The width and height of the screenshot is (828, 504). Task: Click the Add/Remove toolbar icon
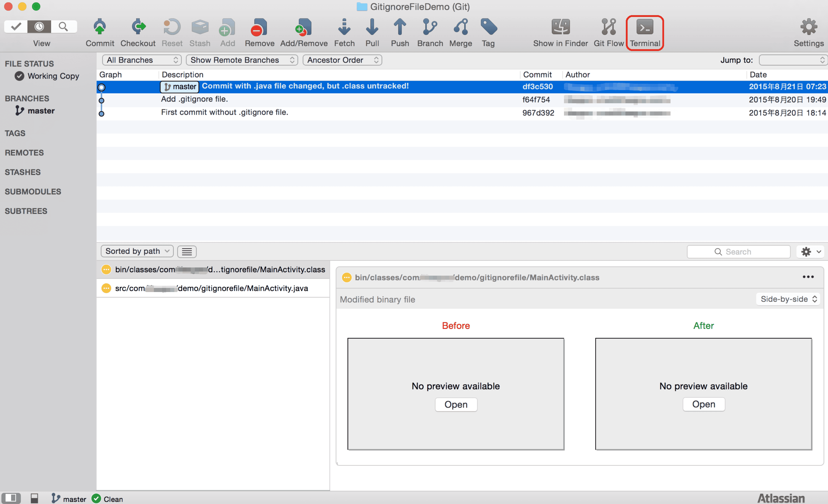(x=304, y=27)
